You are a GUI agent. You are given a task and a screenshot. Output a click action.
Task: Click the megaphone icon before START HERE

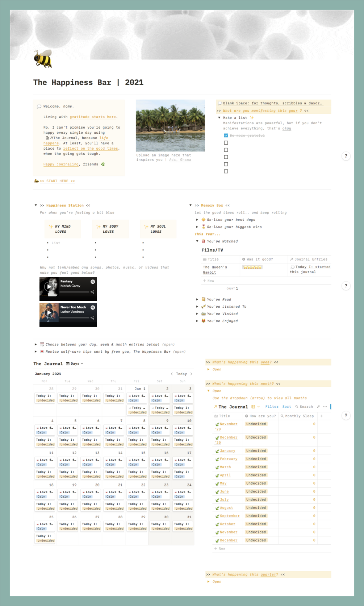click(x=36, y=181)
